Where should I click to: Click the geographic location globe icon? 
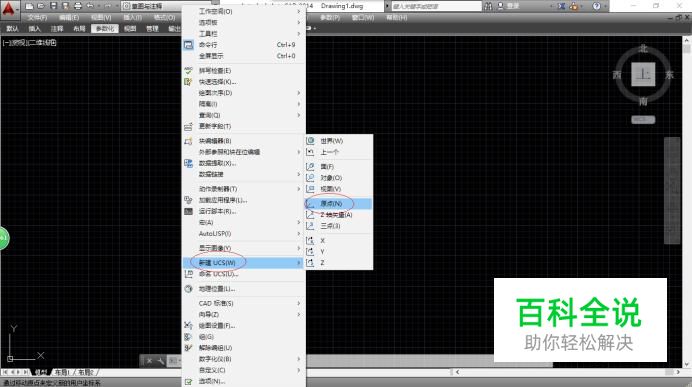pyautogui.click(x=188, y=289)
